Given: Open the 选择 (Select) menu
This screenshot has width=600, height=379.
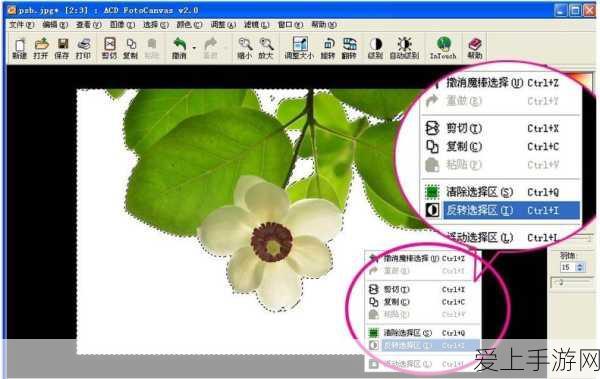Looking at the screenshot, I should pyautogui.click(x=156, y=25).
